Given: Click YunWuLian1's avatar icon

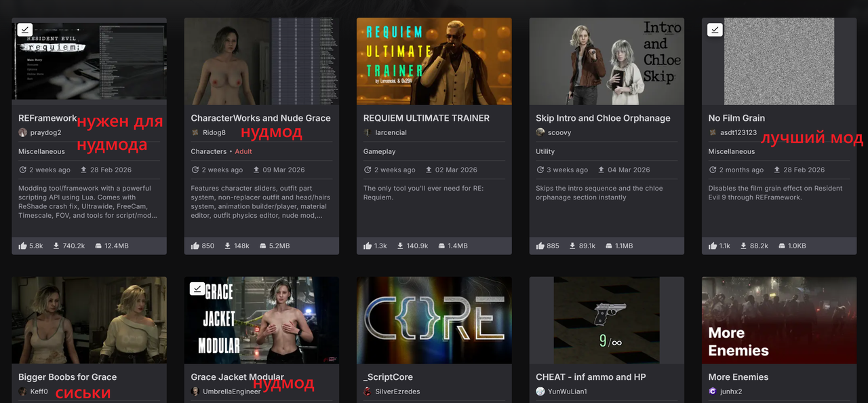Looking at the screenshot, I should click(540, 391).
